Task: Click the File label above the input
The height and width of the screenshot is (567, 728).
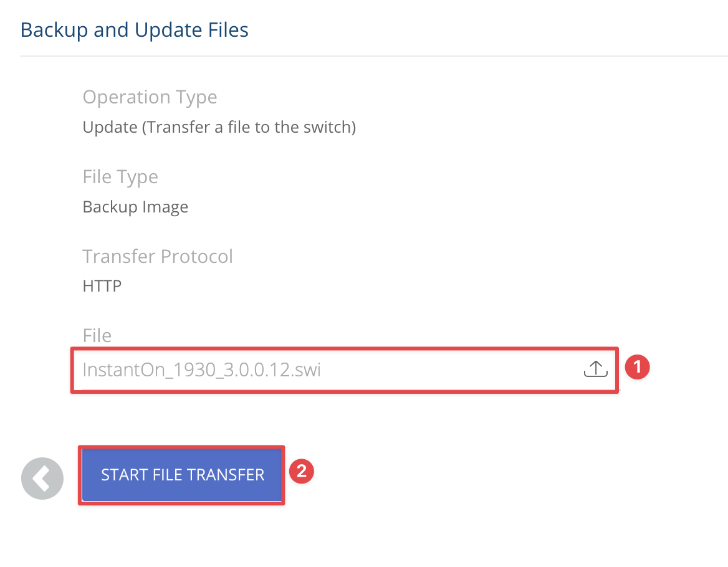Action: click(97, 335)
